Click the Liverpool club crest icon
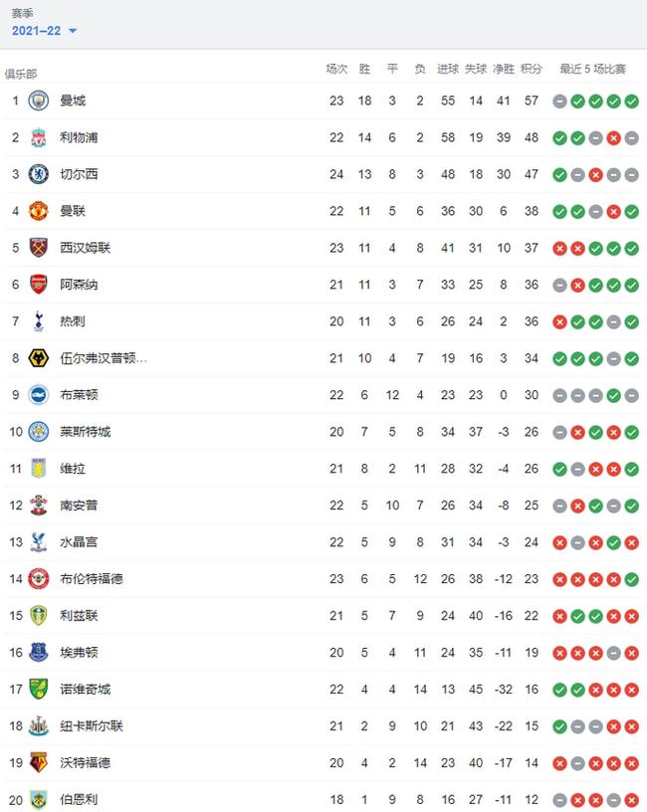Viewport: 647px width, 812px height. tap(39, 137)
